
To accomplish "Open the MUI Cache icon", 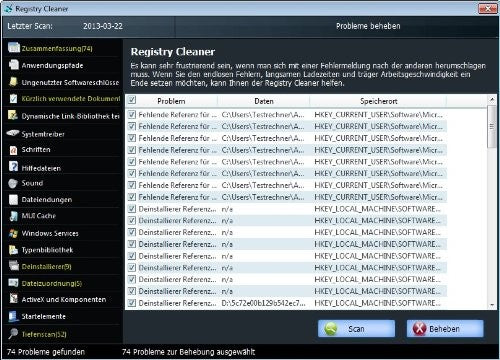I will click(14, 216).
